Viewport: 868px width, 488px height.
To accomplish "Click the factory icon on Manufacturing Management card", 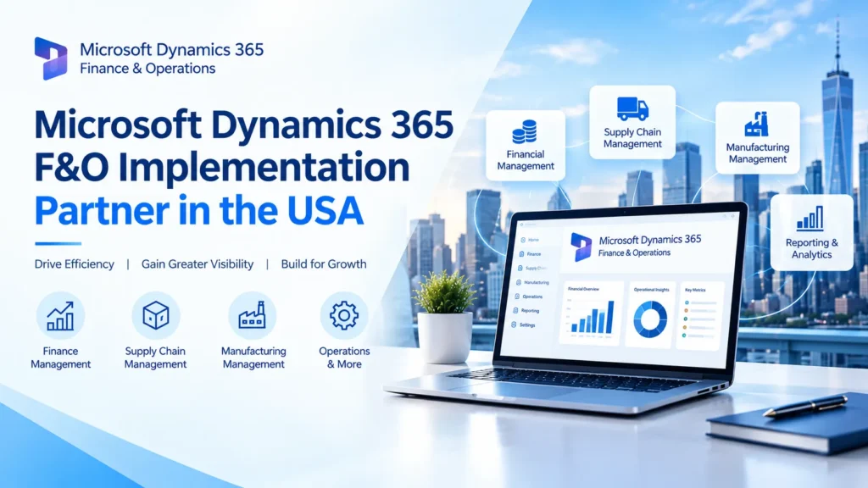I will (x=757, y=124).
